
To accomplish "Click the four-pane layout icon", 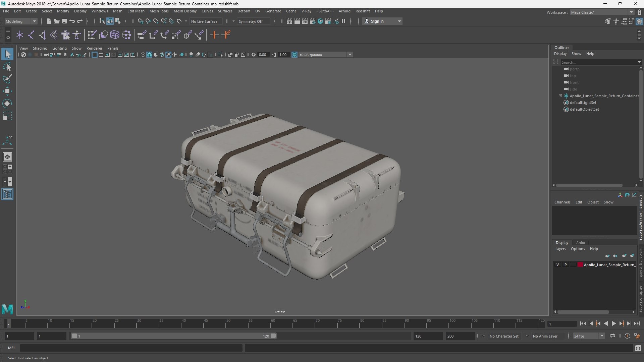I will pyautogui.click(x=7, y=169).
